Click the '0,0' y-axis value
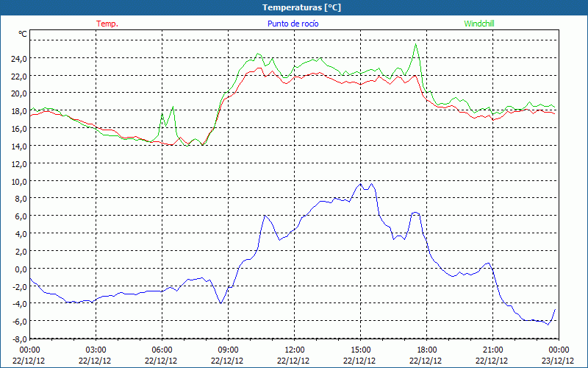The image size is (588, 368). pos(21,269)
